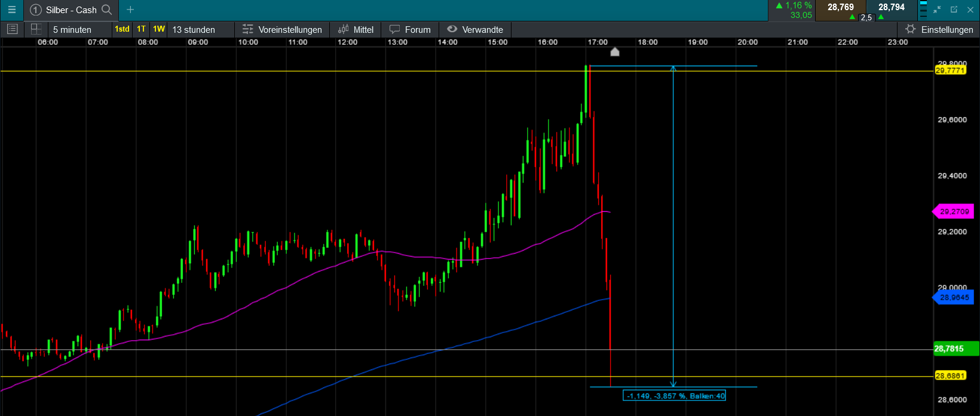Open the Forum menu item
Image resolution: width=980 pixels, height=416 pixels.
(410, 29)
